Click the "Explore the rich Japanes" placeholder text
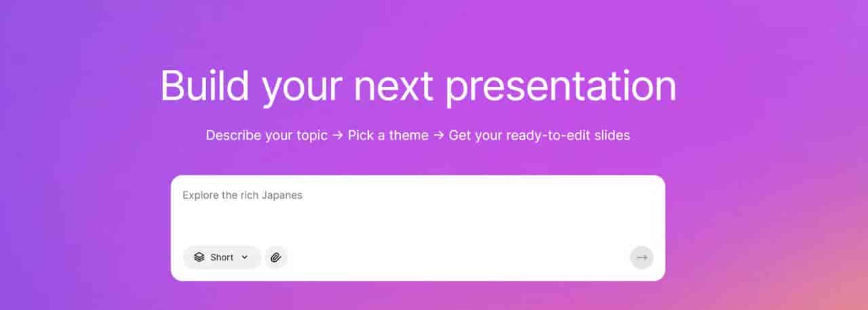The width and height of the screenshot is (868, 310). [242, 195]
